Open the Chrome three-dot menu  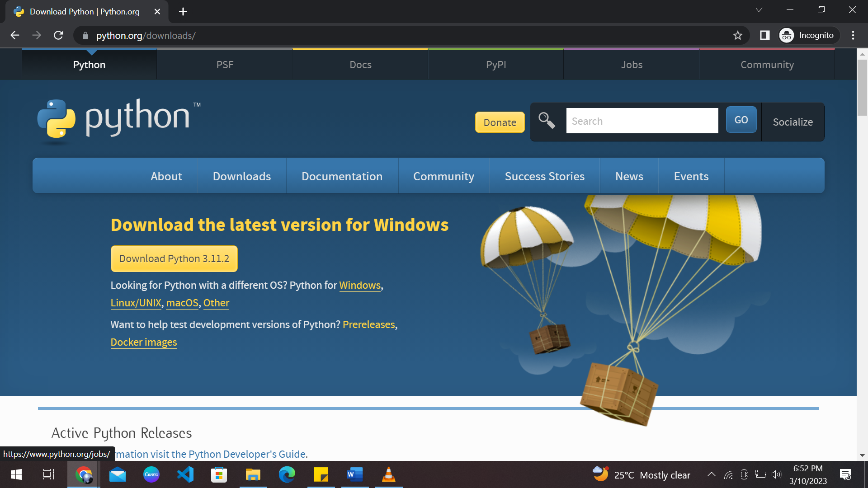pyautogui.click(x=853, y=35)
